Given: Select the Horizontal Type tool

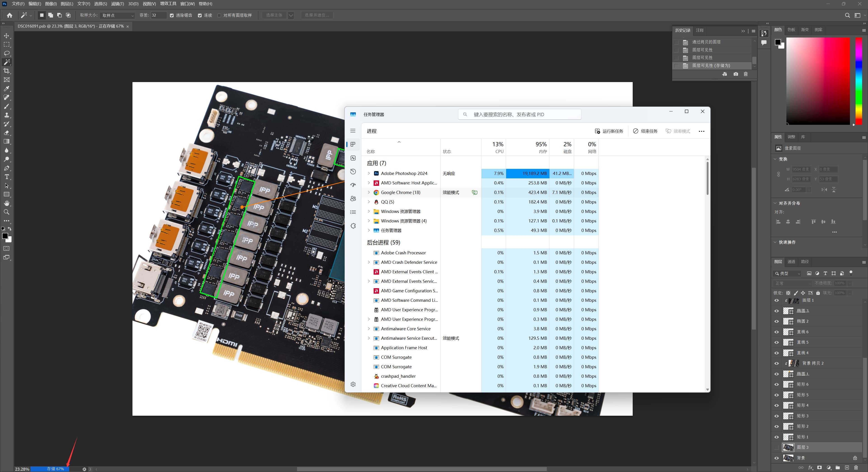Looking at the screenshot, I should click(6, 177).
